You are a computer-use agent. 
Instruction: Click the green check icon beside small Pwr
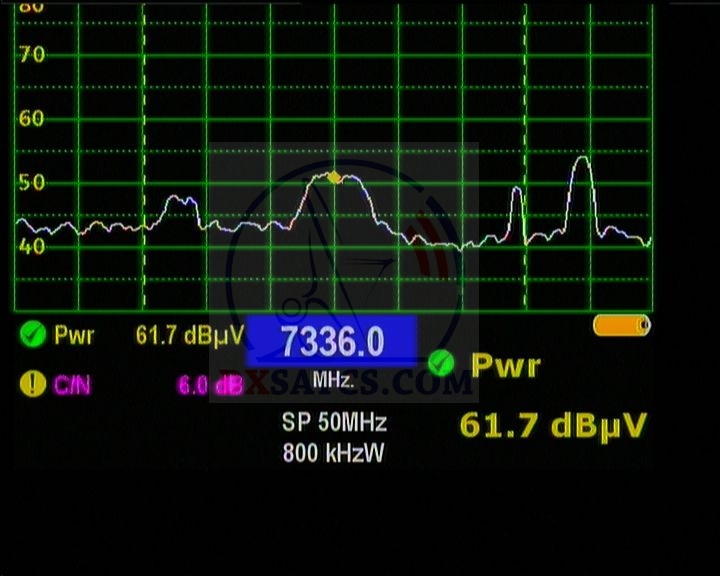33,335
